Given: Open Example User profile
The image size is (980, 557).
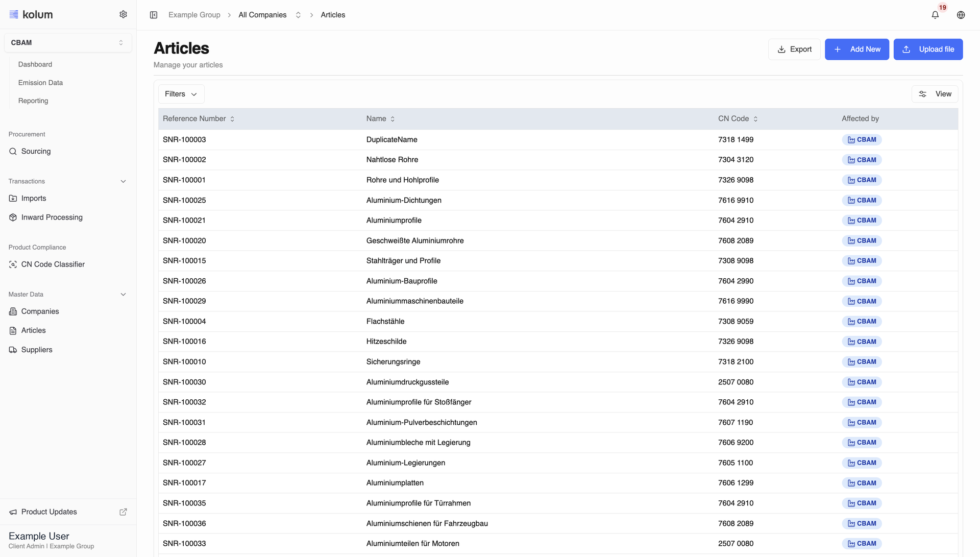Looking at the screenshot, I should [51, 540].
